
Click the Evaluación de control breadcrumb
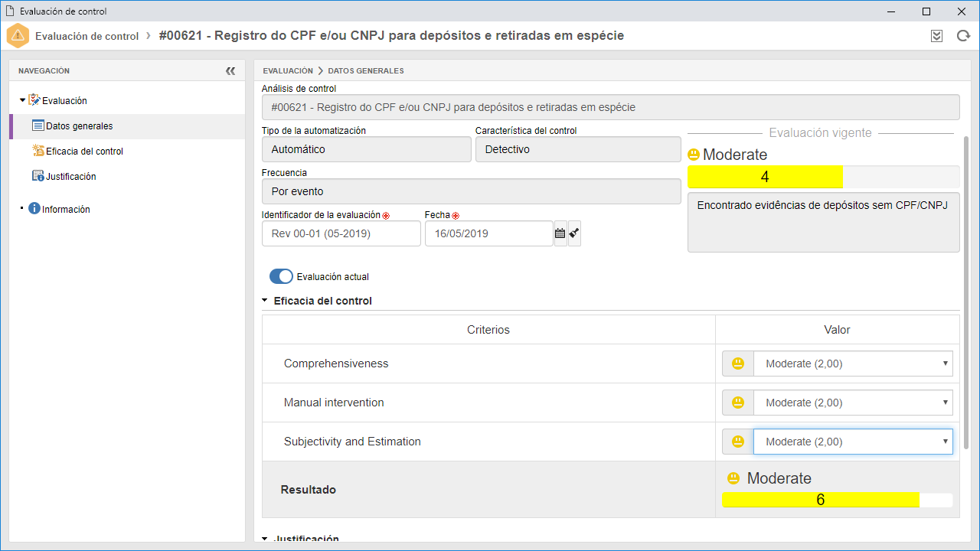(x=87, y=36)
